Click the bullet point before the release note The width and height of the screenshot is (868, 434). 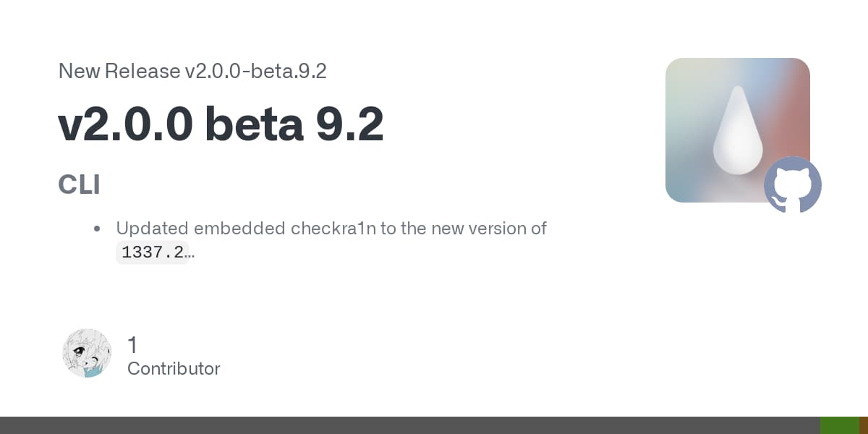(x=97, y=229)
